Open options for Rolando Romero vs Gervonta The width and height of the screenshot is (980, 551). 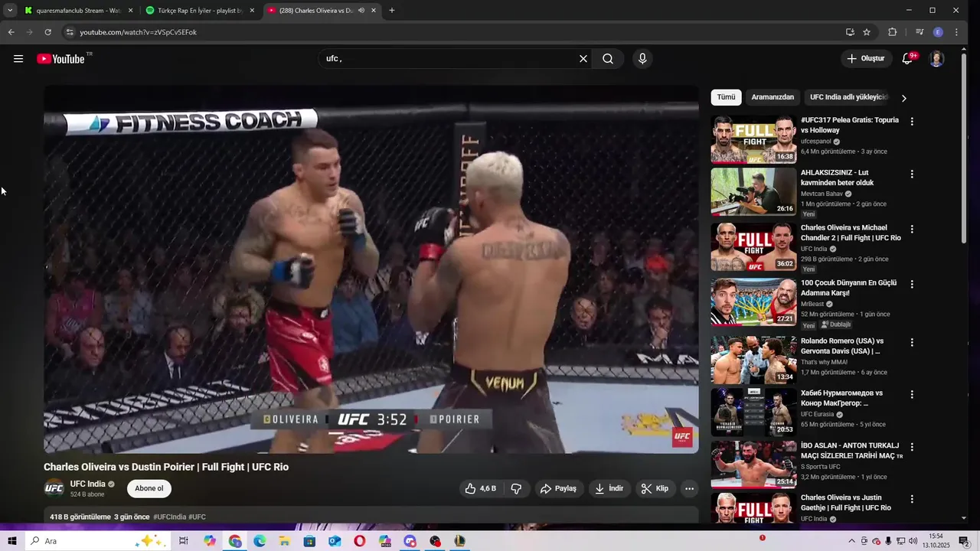(912, 342)
